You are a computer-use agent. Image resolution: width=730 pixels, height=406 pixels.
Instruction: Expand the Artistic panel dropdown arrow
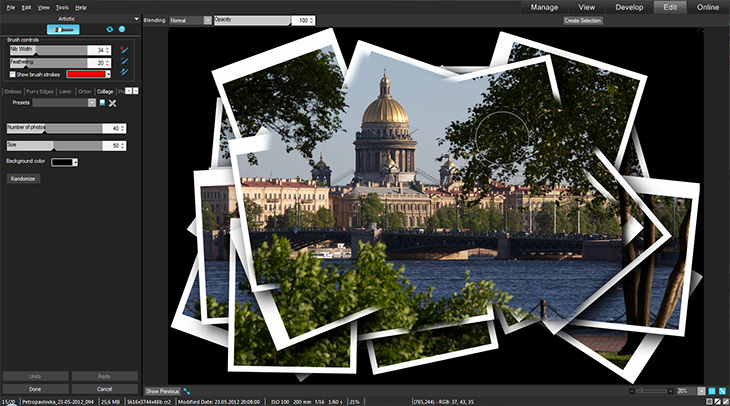pyautogui.click(x=136, y=19)
